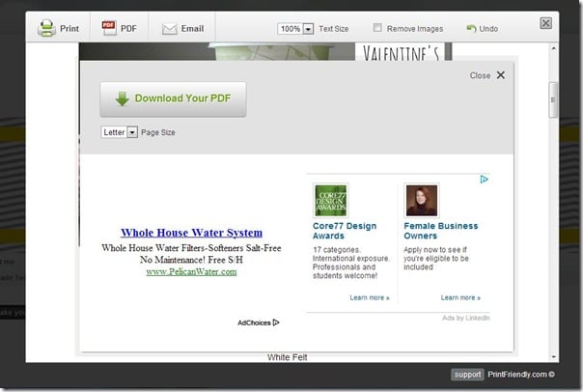Click the Apply now ad description text
Viewport: 583px width, 392px height.
click(436, 259)
